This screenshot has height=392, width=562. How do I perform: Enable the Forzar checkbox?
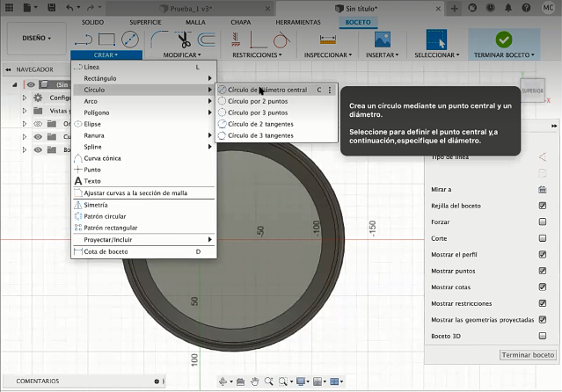(543, 221)
